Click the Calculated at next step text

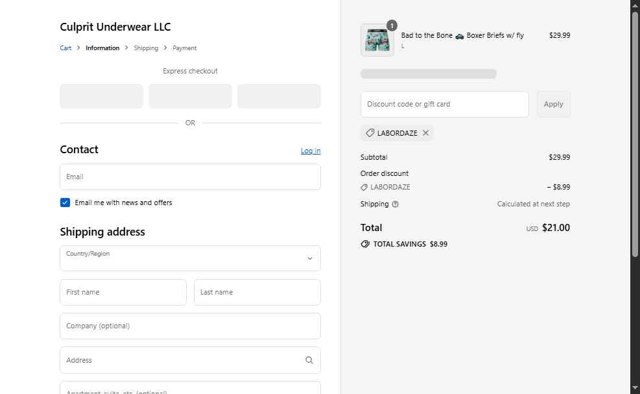533,204
